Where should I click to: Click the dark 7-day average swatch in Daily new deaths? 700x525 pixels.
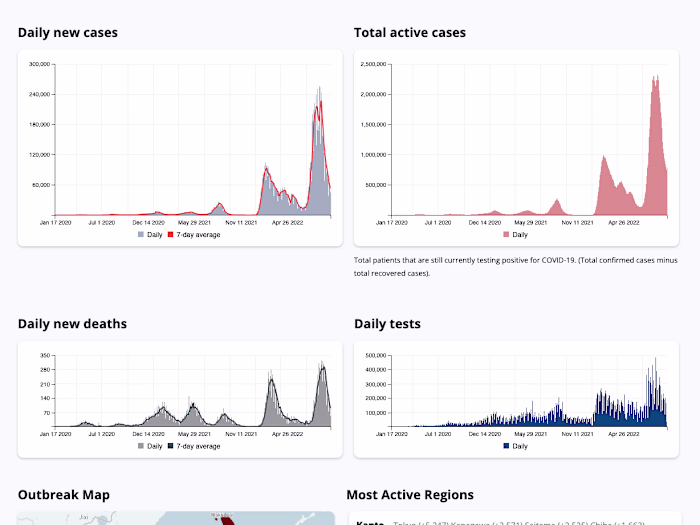coord(170,446)
